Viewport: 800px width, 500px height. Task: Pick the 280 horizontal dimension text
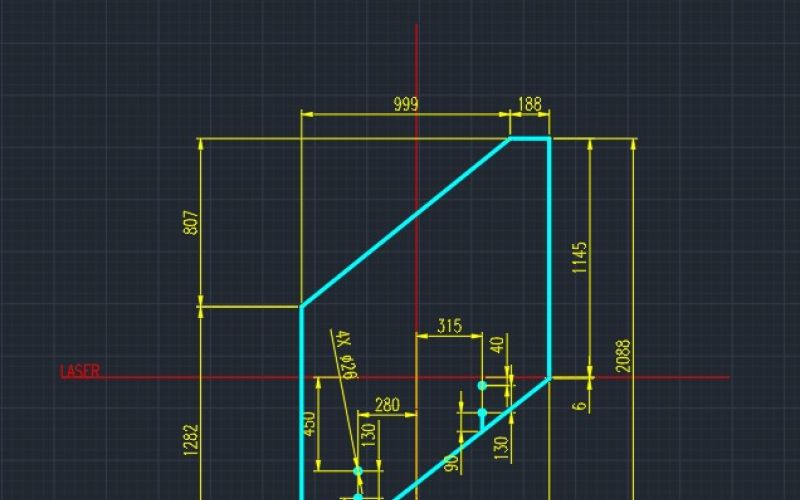pyautogui.click(x=387, y=404)
